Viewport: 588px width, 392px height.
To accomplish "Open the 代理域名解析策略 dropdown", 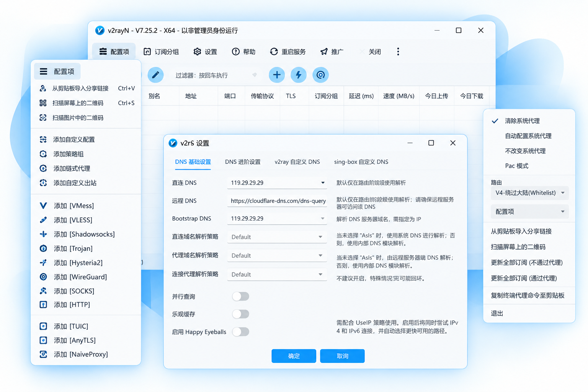I will click(277, 255).
